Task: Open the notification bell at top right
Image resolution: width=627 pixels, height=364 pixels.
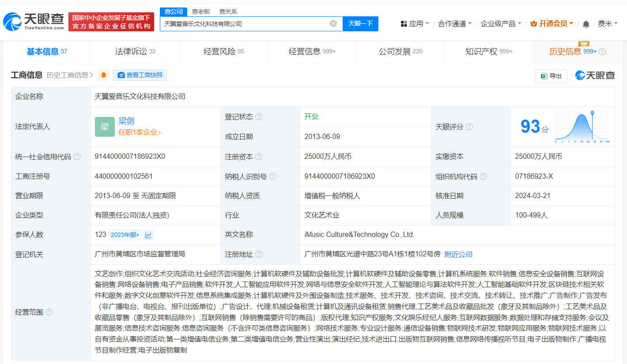Action: click(x=586, y=23)
